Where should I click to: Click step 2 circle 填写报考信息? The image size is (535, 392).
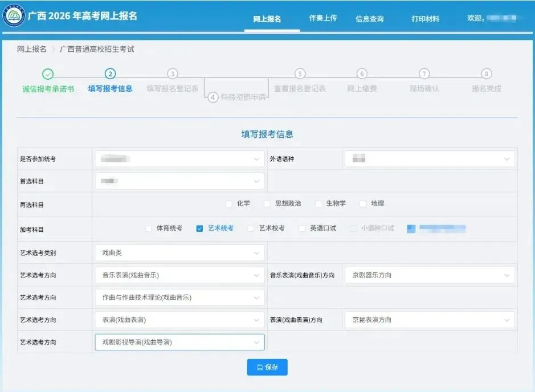[110, 73]
